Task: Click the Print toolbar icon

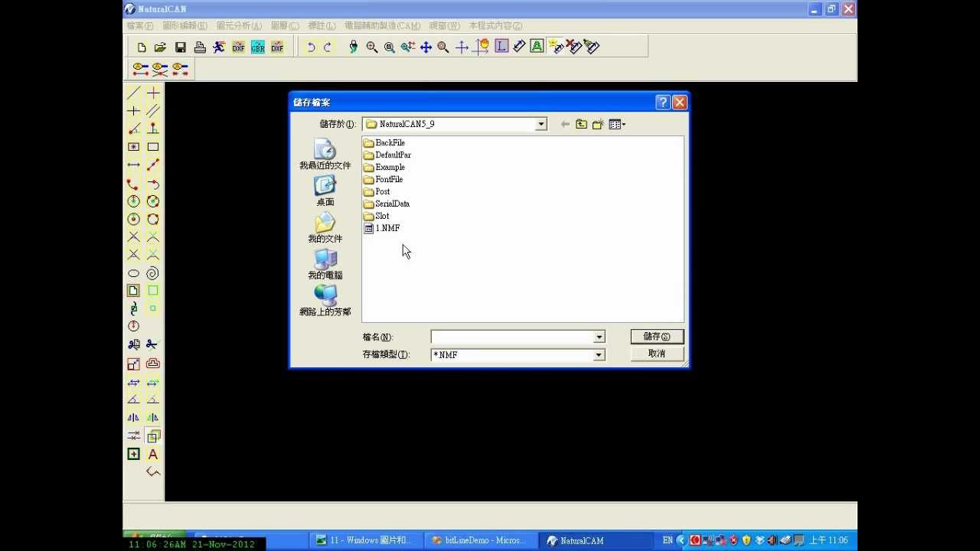Action: click(200, 47)
